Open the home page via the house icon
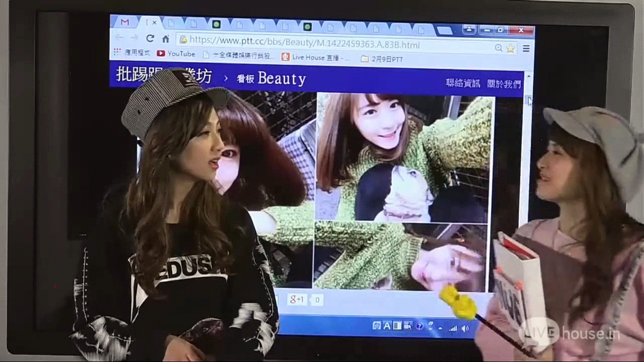The image size is (644, 362). (166, 39)
